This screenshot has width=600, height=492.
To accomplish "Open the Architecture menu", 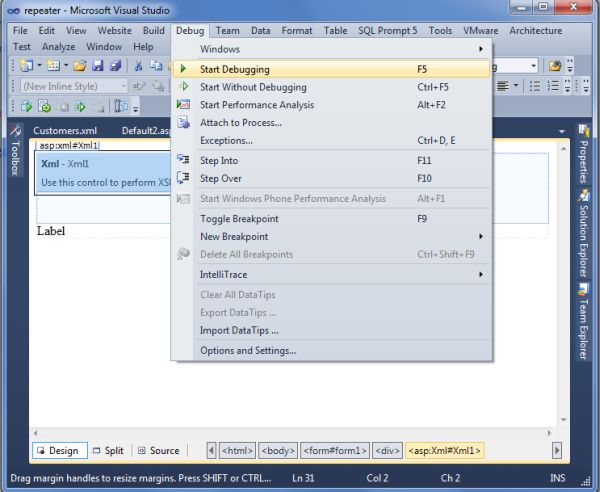I will [535, 31].
